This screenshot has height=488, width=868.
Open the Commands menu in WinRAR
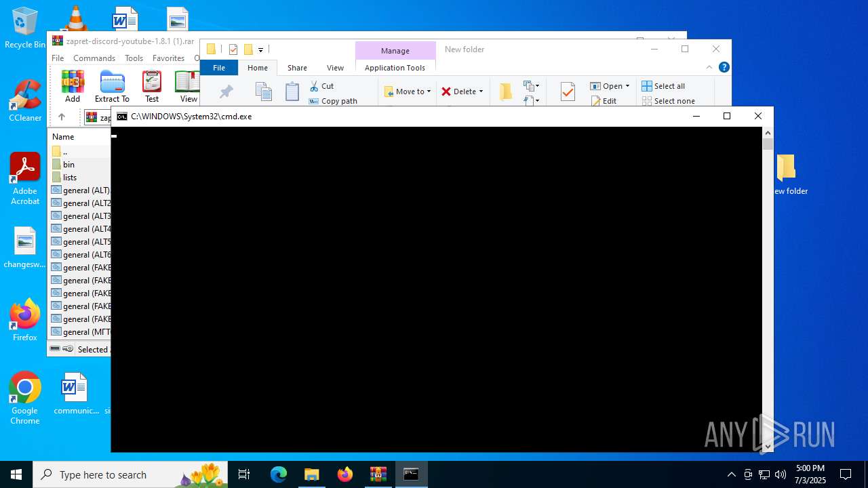[94, 58]
